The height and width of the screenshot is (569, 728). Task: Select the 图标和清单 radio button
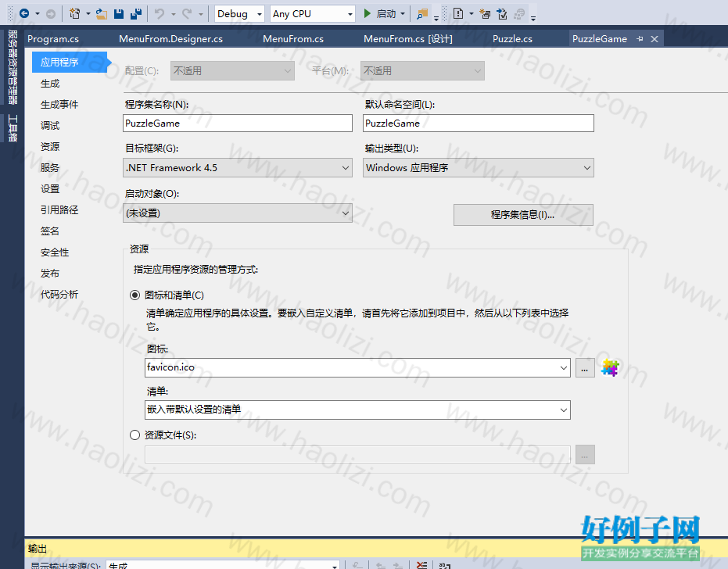click(134, 295)
